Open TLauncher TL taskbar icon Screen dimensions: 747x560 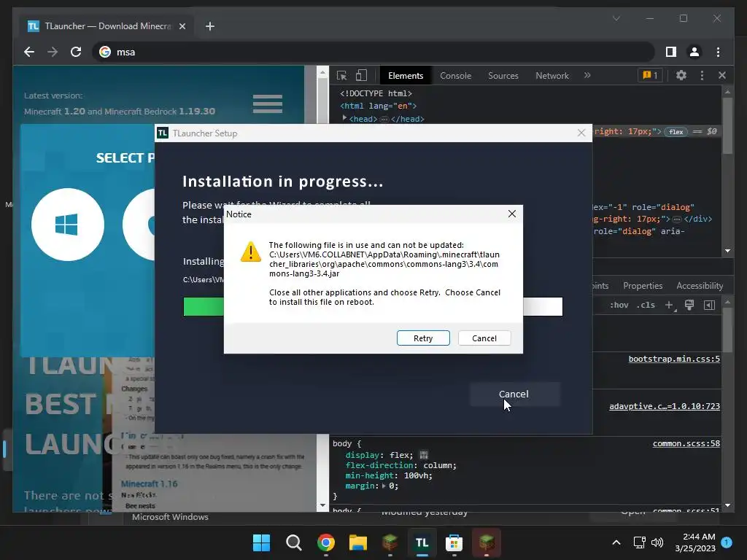(x=422, y=542)
